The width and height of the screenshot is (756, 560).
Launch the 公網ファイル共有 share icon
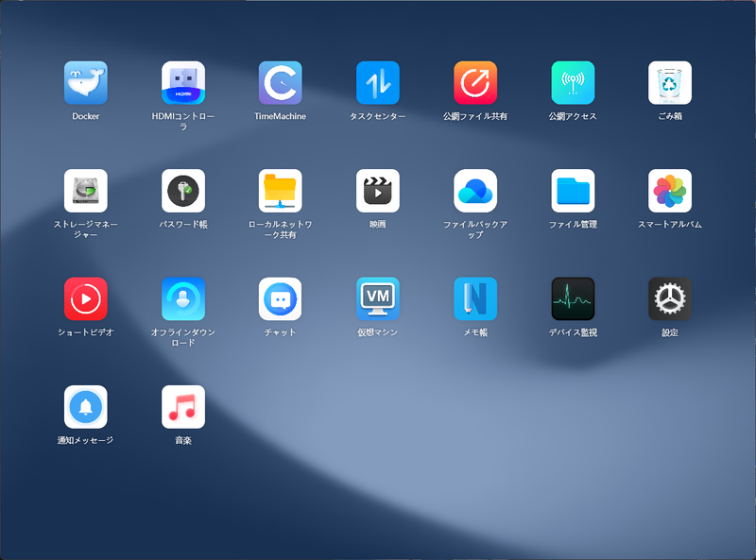tap(475, 82)
